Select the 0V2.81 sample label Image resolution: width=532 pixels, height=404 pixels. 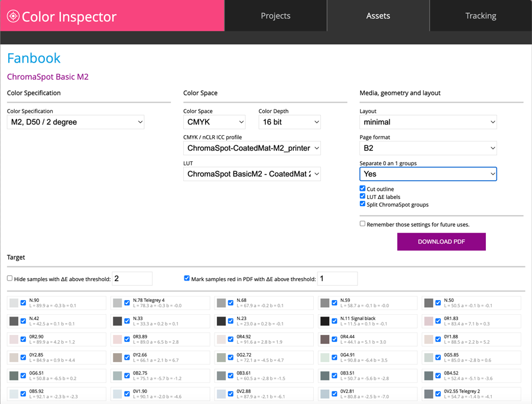348,392
